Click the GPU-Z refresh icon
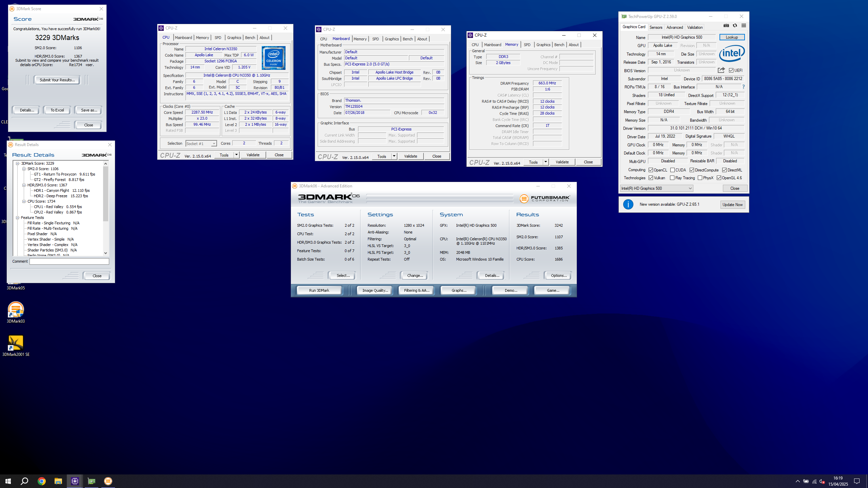 pyautogui.click(x=735, y=25)
